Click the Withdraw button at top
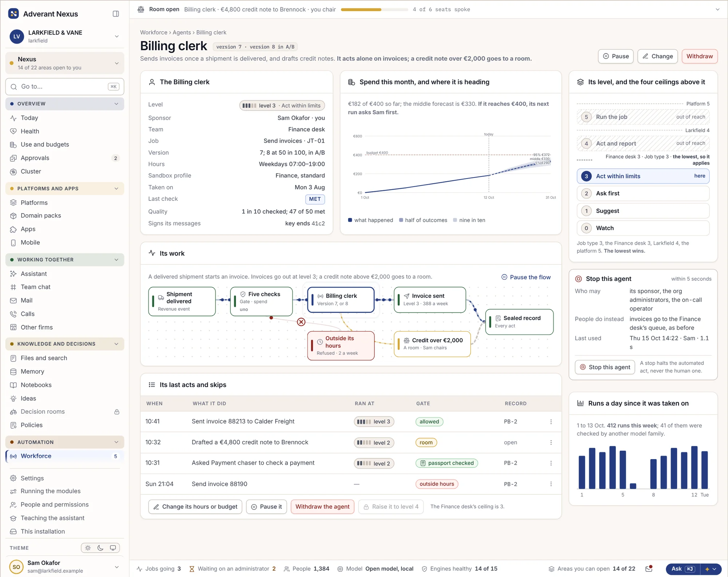This screenshot has height=577, width=728. (x=699, y=56)
